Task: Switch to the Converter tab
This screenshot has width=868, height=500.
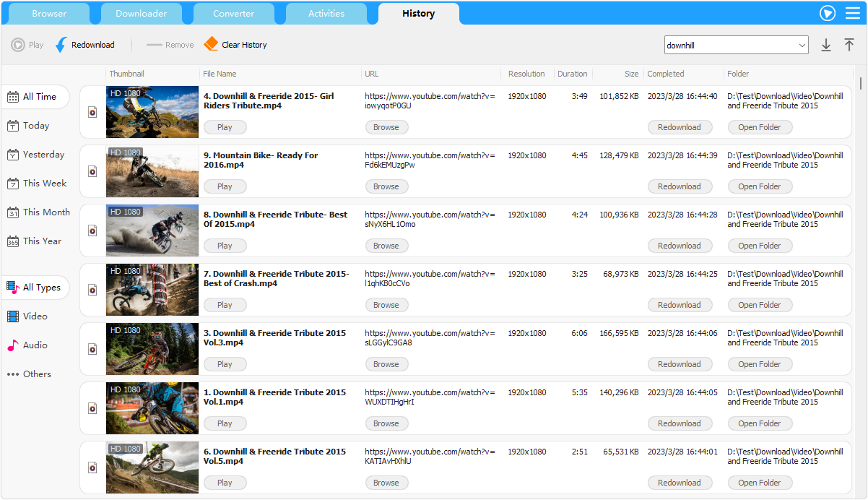Action: click(x=233, y=14)
